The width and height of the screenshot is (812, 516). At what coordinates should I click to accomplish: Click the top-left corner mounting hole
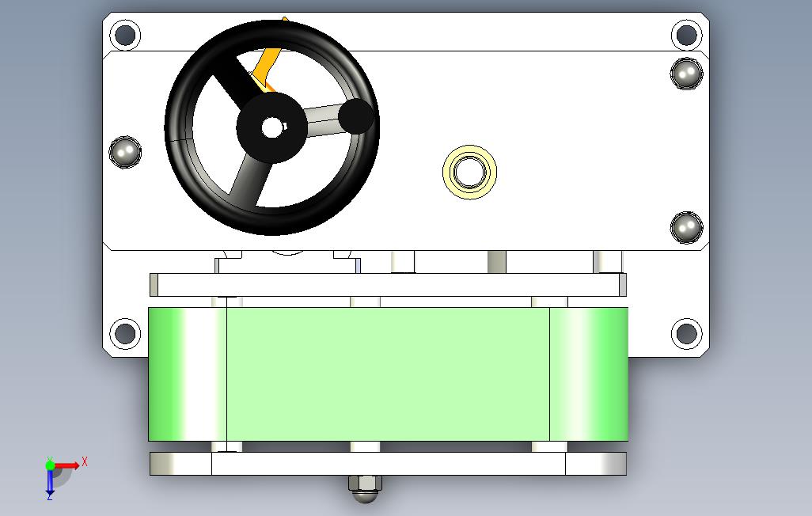coord(125,35)
